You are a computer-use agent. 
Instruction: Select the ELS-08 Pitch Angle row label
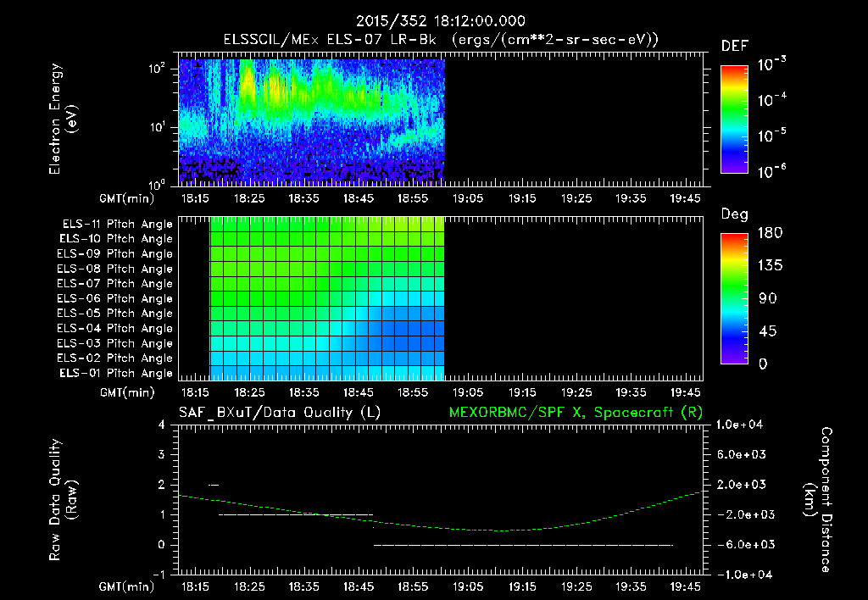(115, 269)
